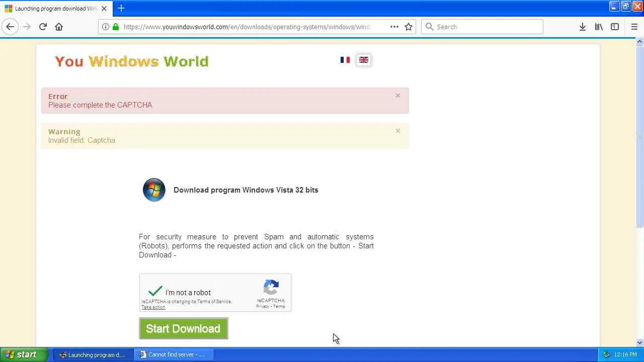Open the Windows Start menu
Screen dimensions: 644x362
(x=24, y=354)
